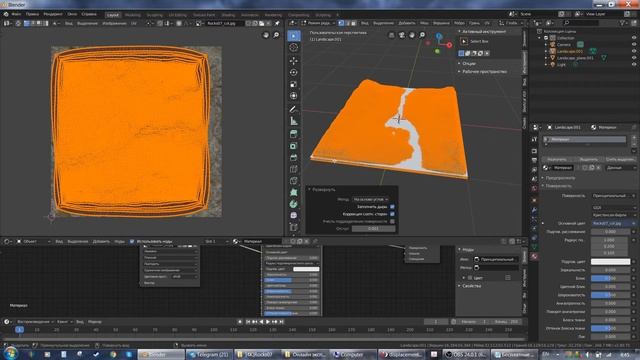
Task: Toggle visibility of Light in outliner
Action: tap(634, 64)
